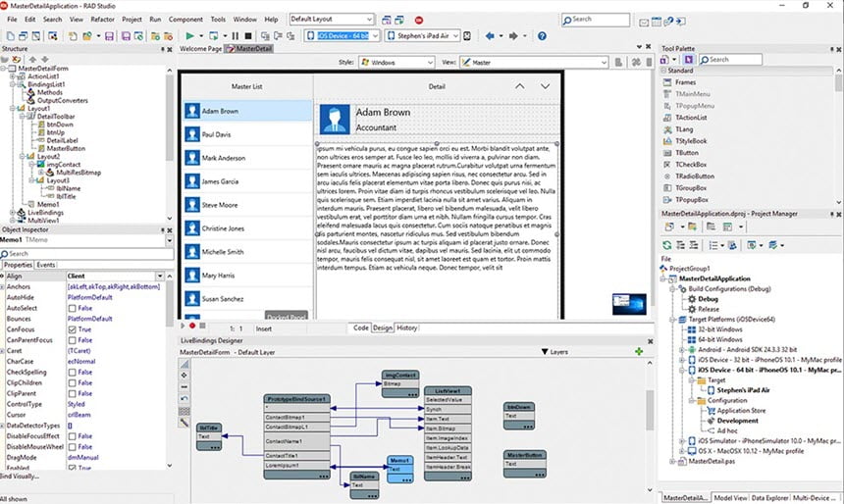Open the Stephen's iPad Air device dropdown
This screenshot has width=844, height=504.
[455, 36]
